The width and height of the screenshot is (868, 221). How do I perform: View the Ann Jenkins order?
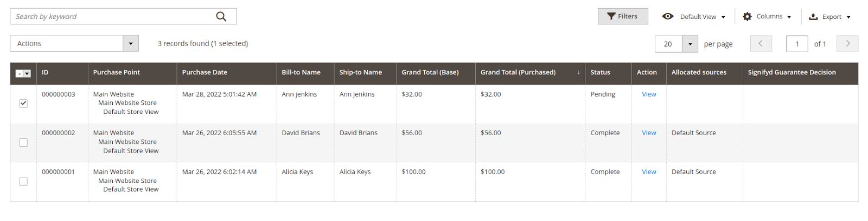pyautogui.click(x=649, y=94)
